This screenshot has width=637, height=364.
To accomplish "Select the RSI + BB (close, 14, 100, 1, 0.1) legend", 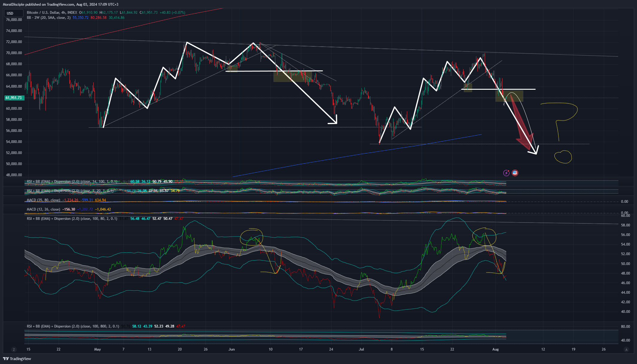I will (x=72, y=182).
